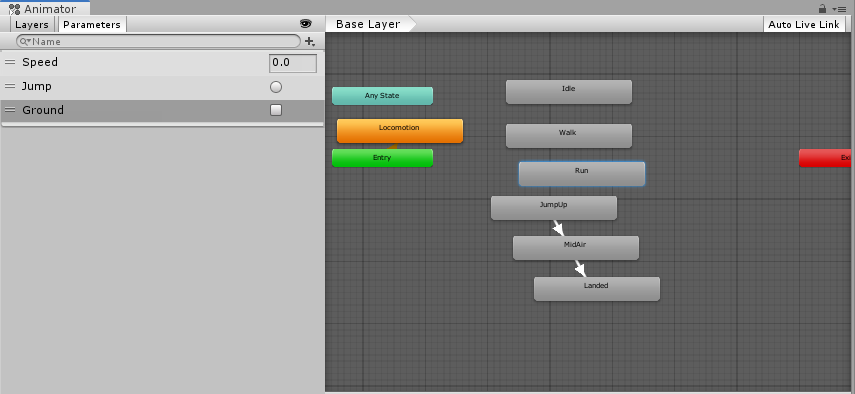Select the Walk state node
Image resolution: width=855 pixels, height=394 pixels.
569,136
